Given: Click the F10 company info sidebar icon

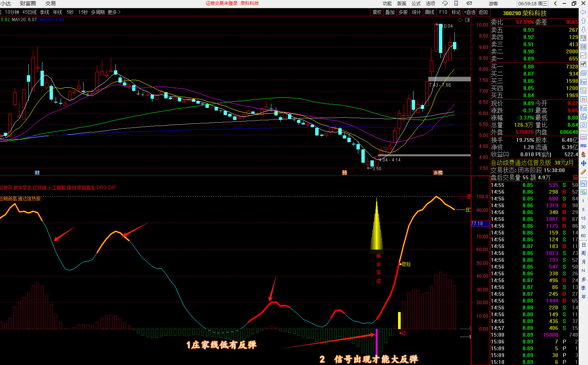Looking at the screenshot, I should [x=583, y=82].
